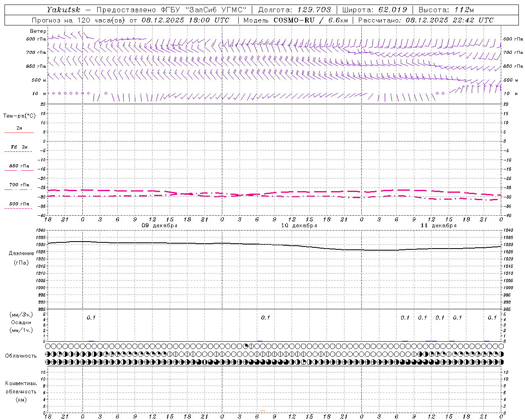Viewport: 525px width, 420px height.
Task: Click the '09 декабря' date label
Action: [x=160, y=226]
